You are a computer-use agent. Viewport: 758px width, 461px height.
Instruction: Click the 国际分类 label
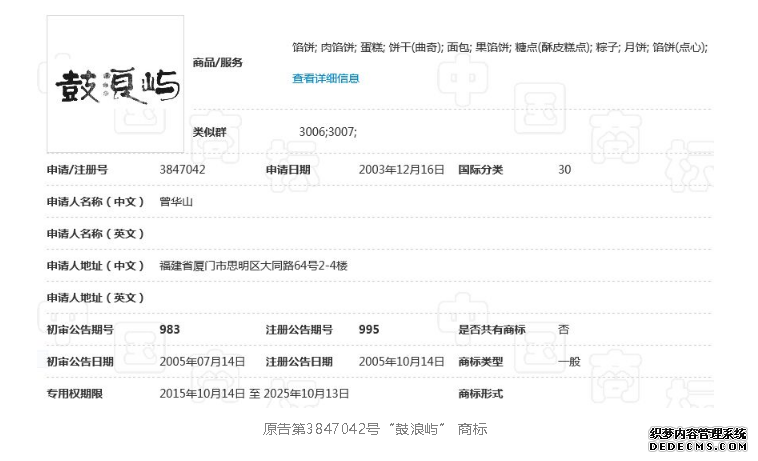pos(481,170)
